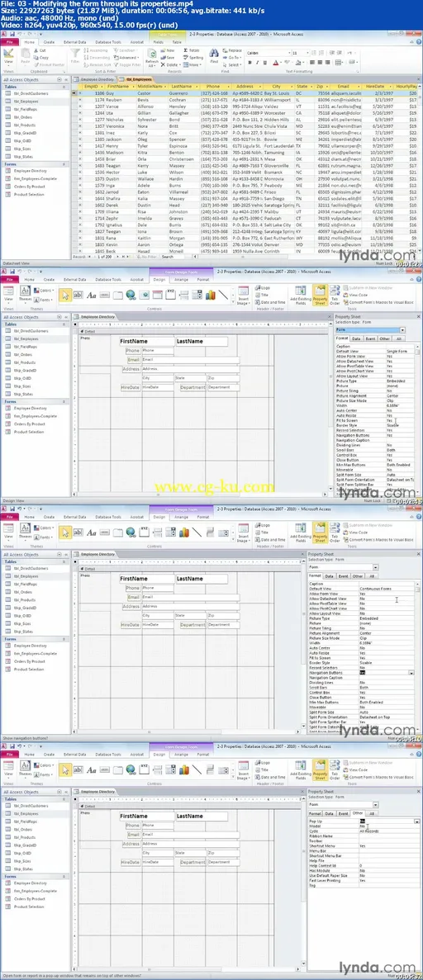The width and height of the screenshot is (423, 980).
Task: Open the Advanced filter dropdown in datasheet frame
Action: point(128,57)
